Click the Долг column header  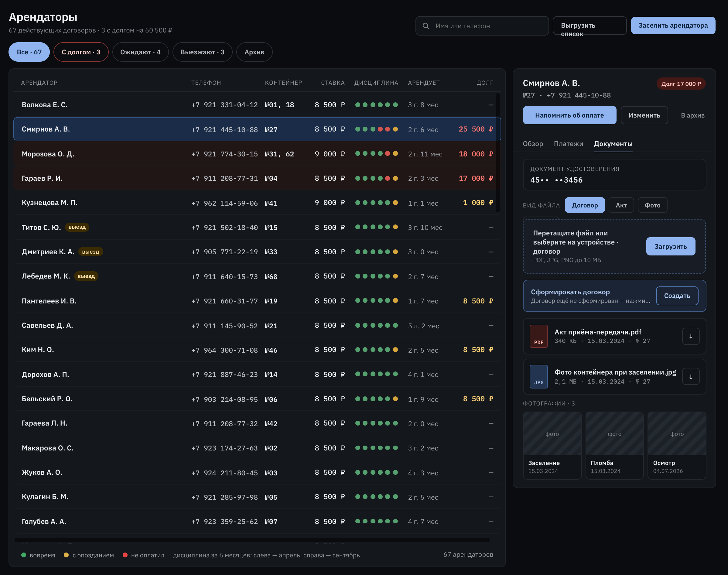pyautogui.click(x=485, y=83)
